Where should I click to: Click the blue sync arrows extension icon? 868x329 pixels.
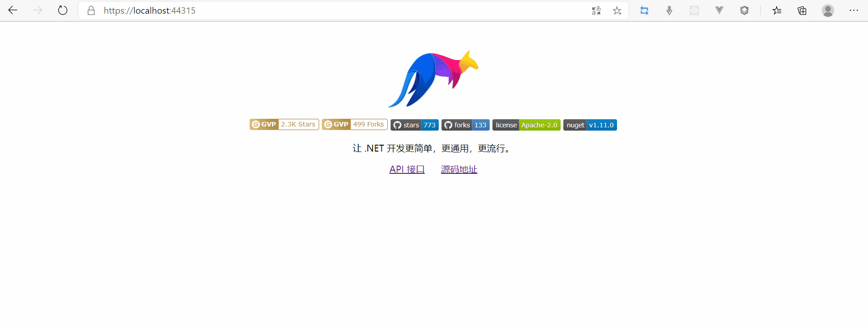pyautogui.click(x=644, y=10)
